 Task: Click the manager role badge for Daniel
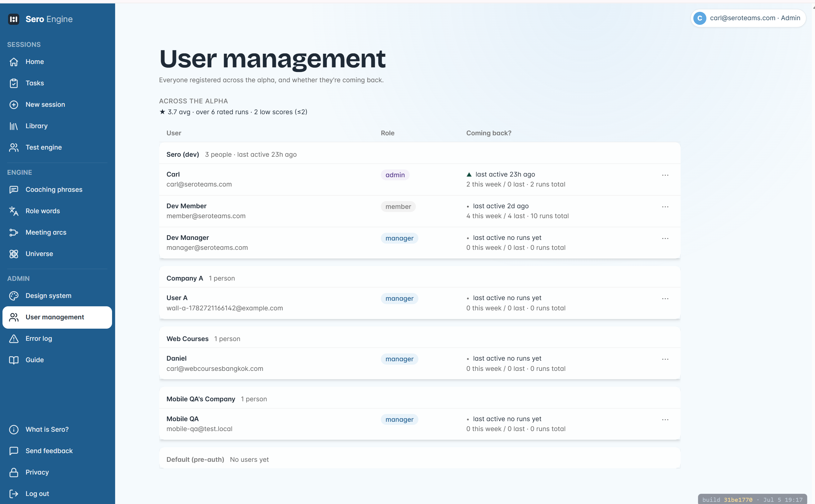pos(399,359)
